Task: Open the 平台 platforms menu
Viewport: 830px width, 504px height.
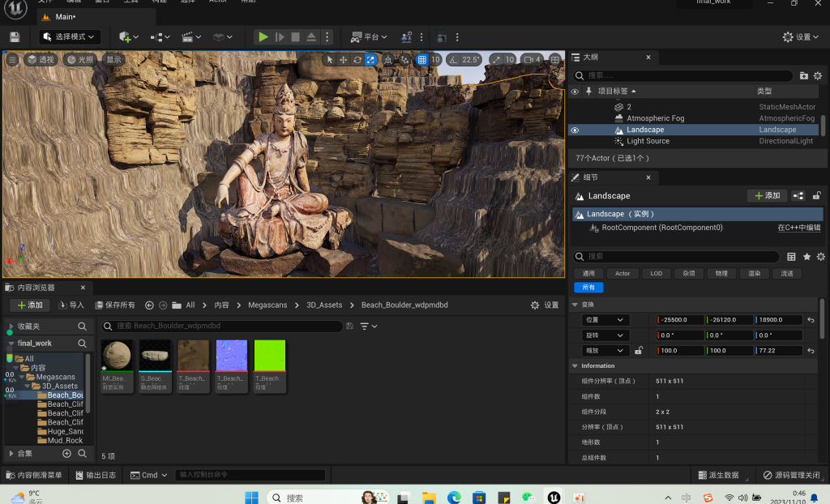Action: tap(369, 37)
